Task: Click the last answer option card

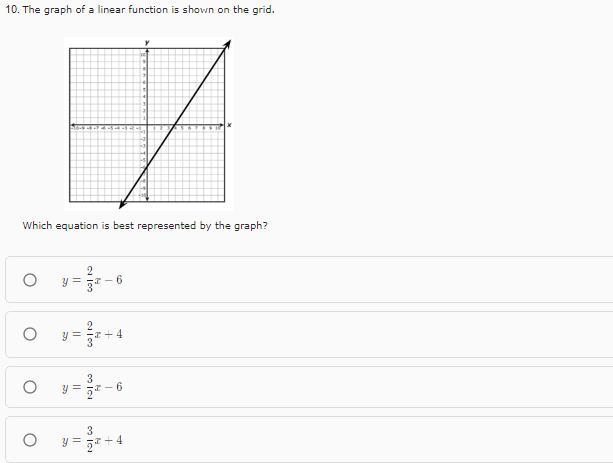Action: click(309, 440)
